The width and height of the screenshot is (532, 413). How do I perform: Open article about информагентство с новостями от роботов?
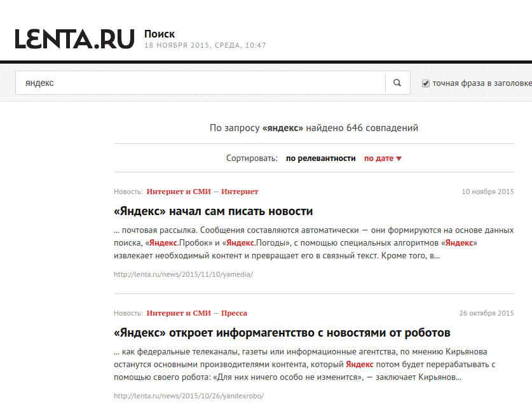pos(280,332)
